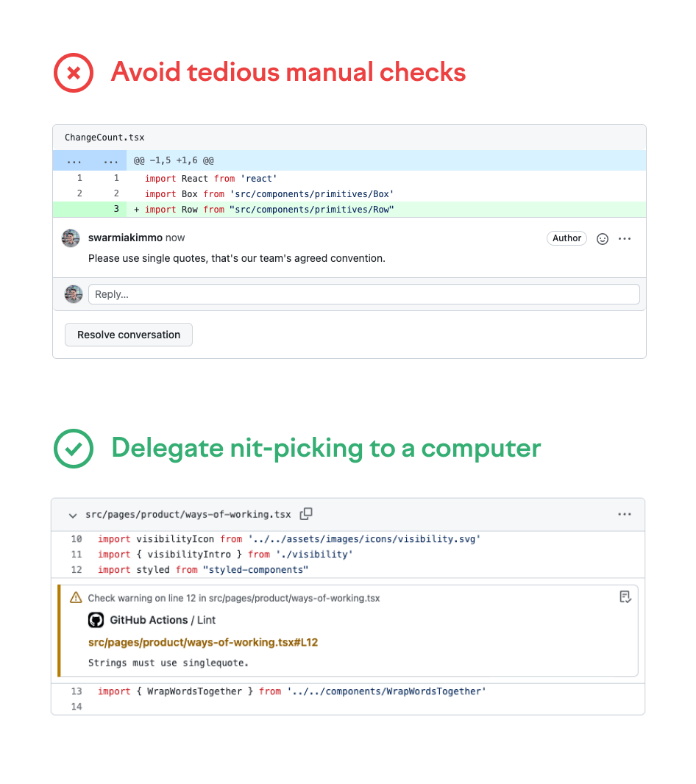
Task: Select line number 12 in the diff
Action: [77, 570]
